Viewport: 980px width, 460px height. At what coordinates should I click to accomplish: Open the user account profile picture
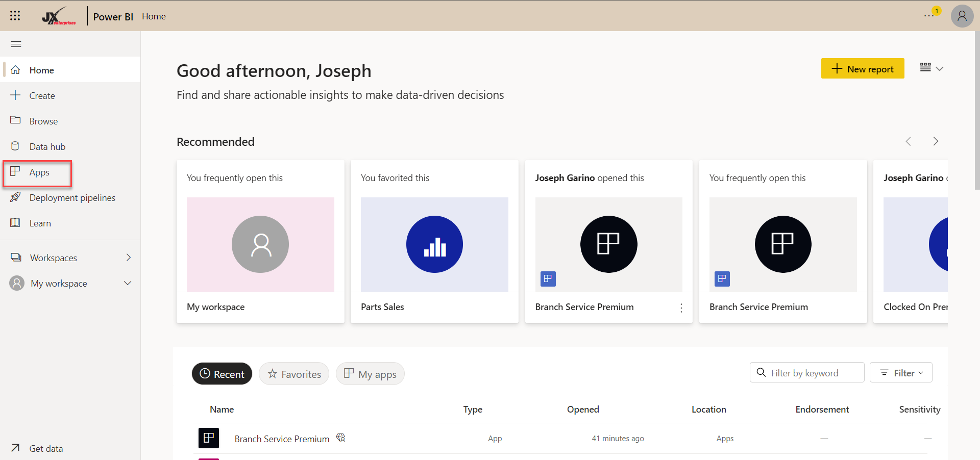coord(962,16)
